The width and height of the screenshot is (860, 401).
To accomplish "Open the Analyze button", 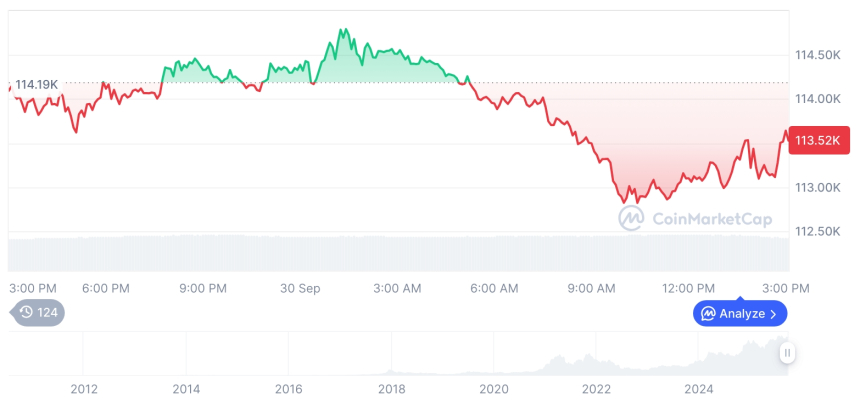I will [740, 314].
